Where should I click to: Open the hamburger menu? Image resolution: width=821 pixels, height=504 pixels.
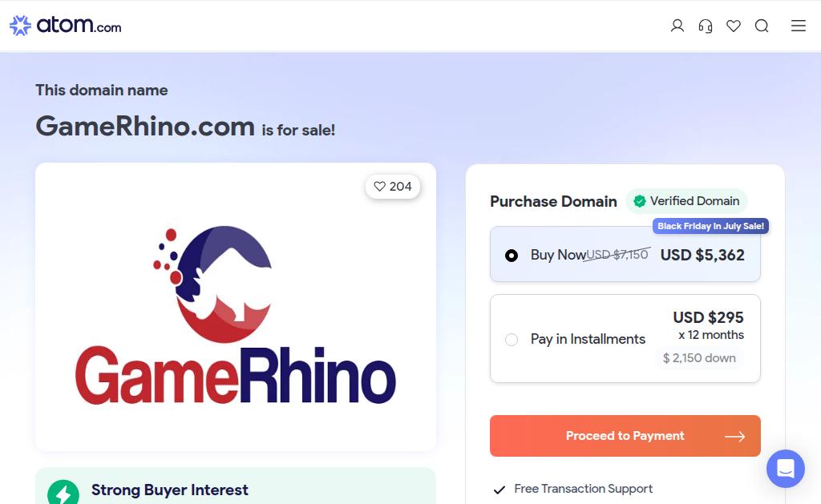coord(799,26)
